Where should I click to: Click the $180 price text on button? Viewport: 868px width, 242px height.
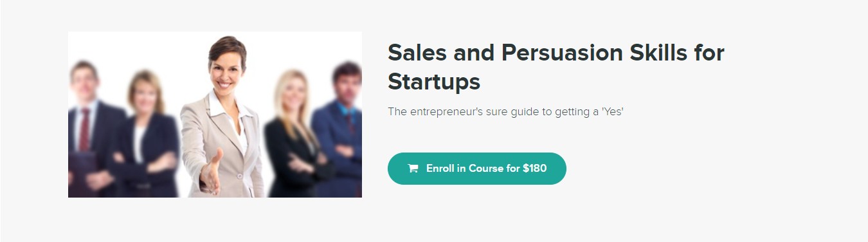534,169
